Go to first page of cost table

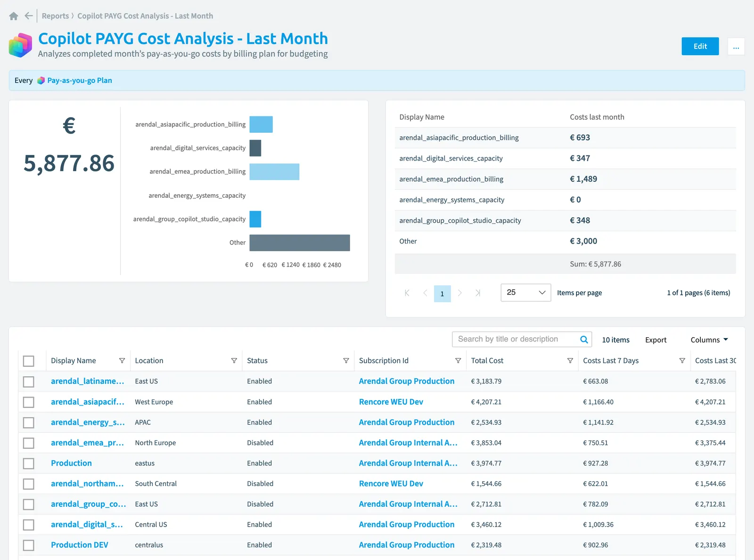[x=407, y=293]
